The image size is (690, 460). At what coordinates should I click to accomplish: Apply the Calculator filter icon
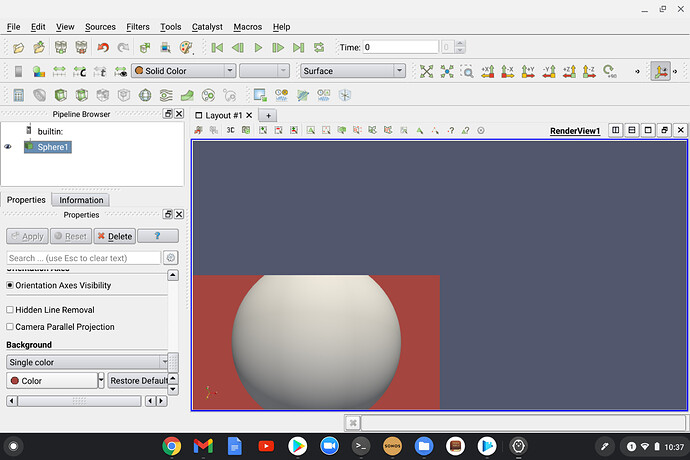(x=18, y=95)
